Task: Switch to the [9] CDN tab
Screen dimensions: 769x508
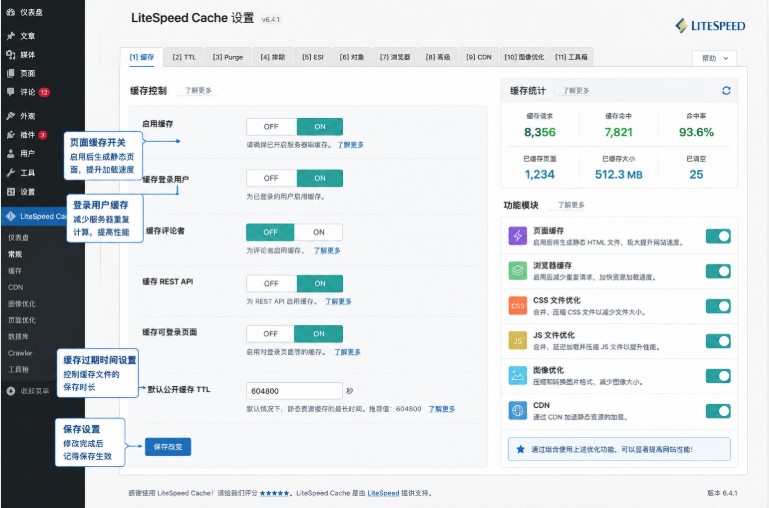Action: pos(478,57)
